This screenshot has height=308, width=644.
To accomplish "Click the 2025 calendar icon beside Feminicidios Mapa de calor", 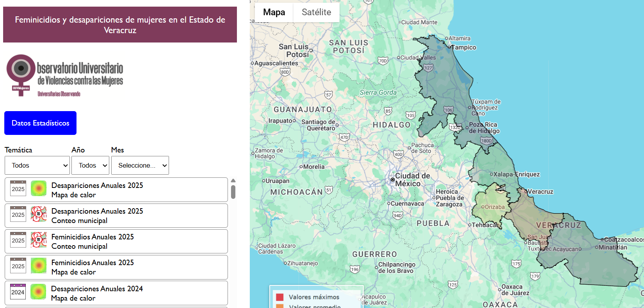I will (x=18, y=266).
